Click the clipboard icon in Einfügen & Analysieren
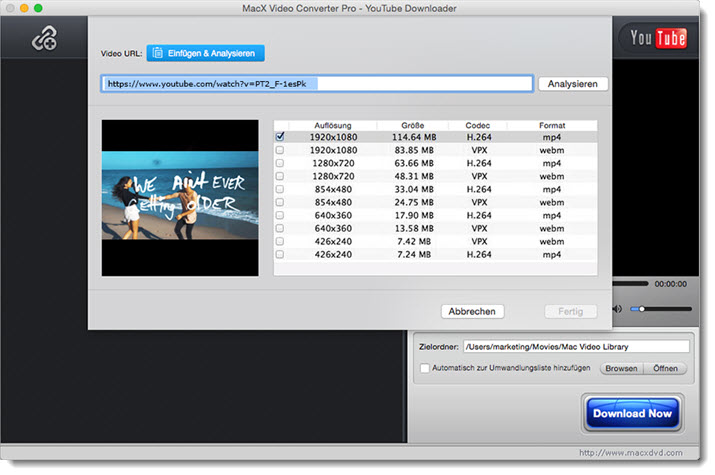 pos(157,53)
